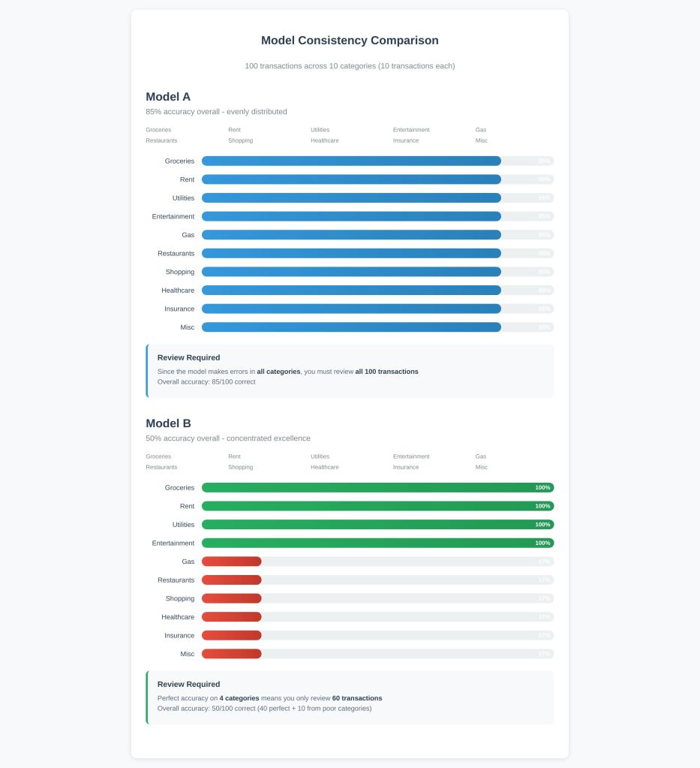The height and width of the screenshot is (768, 700).
Task: Click bold '60 transactions' text
Action: [356, 698]
